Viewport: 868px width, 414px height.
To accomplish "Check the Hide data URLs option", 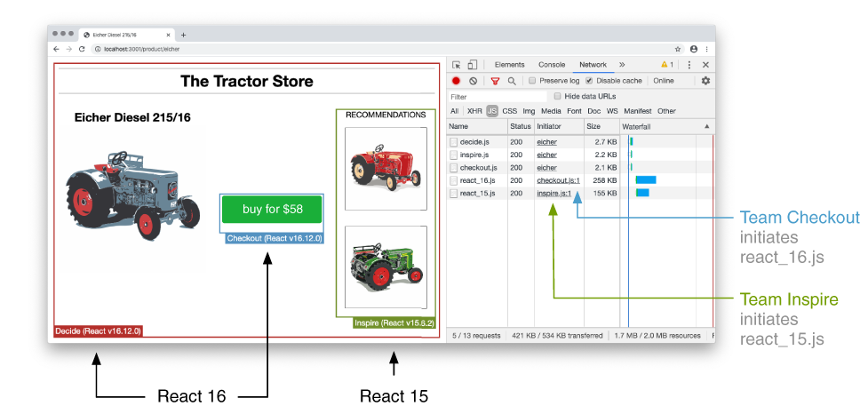I will [558, 96].
